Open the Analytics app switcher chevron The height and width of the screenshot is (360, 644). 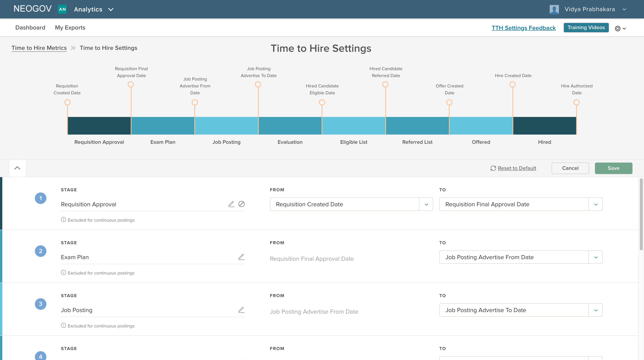111,10
